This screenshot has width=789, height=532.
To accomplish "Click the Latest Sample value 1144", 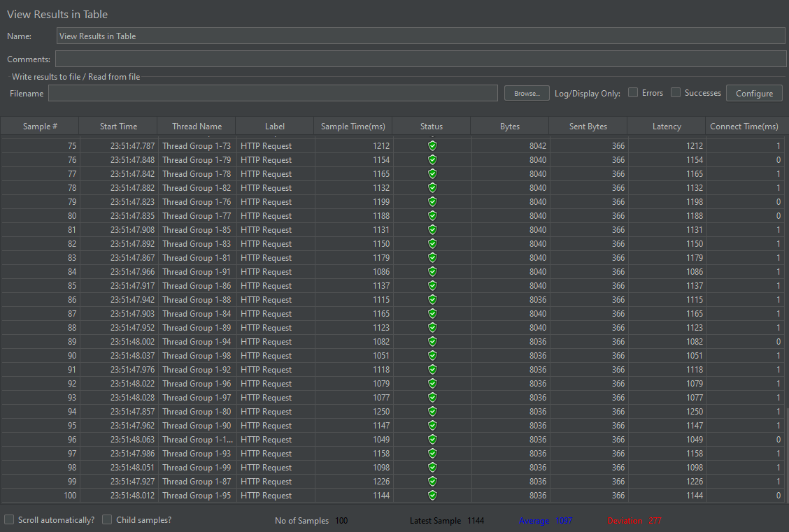I will pyautogui.click(x=476, y=520).
